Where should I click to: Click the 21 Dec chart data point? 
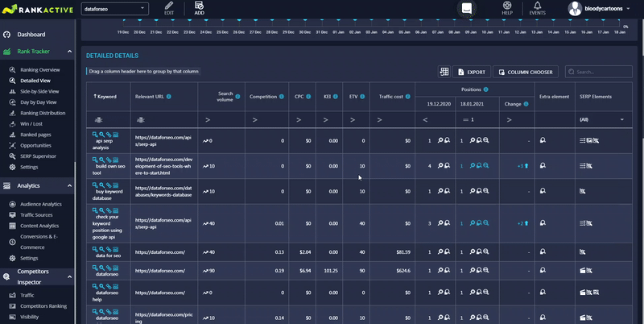[156, 19]
